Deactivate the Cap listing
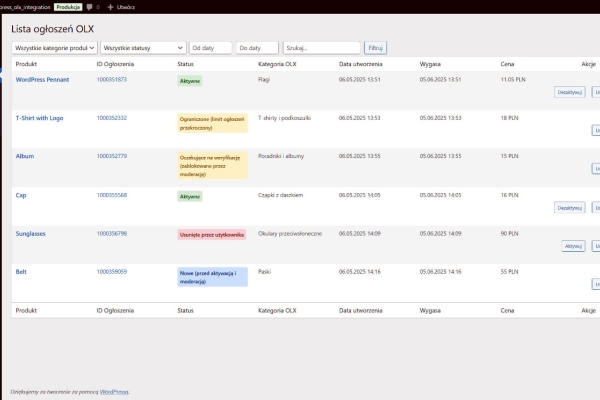This screenshot has width=600, height=400. 569,208
